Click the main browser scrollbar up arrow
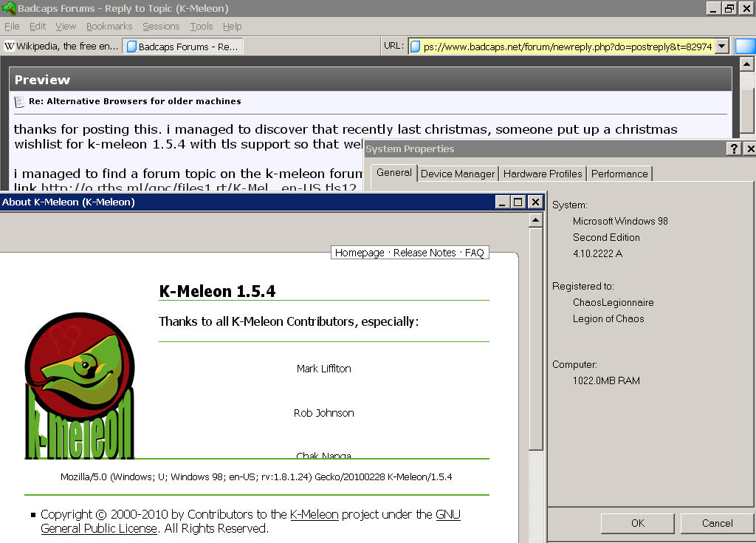 tap(746, 64)
